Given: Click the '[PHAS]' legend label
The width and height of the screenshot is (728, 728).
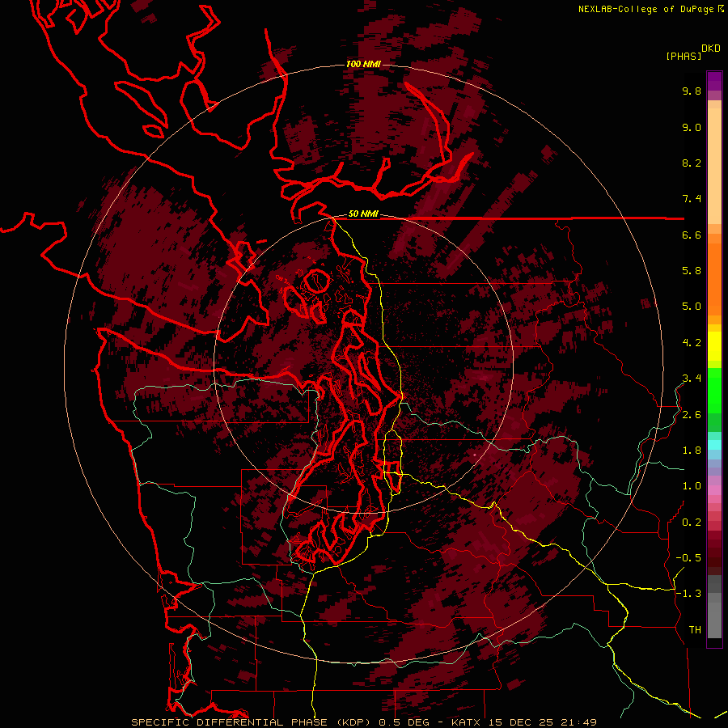Looking at the screenshot, I should [x=684, y=57].
